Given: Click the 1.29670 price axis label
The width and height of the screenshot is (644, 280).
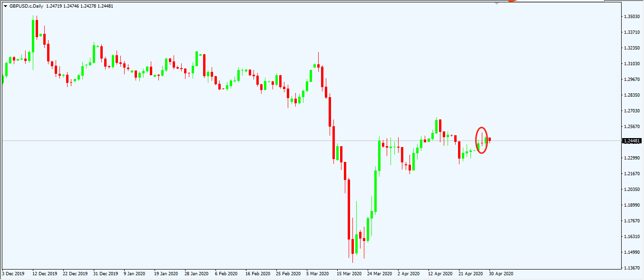Looking at the screenshot, I should [x=632, y=80].
